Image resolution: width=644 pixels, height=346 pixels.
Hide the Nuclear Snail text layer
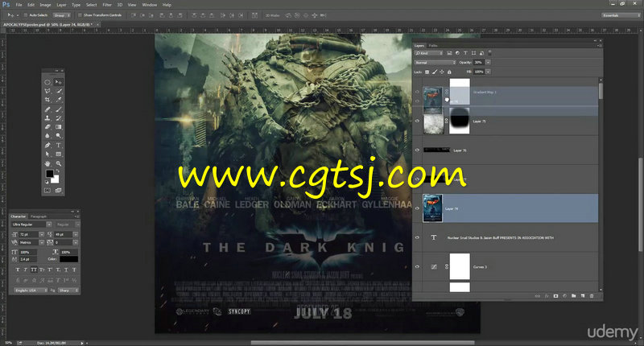pyautogui.click(x=417, y=237)
